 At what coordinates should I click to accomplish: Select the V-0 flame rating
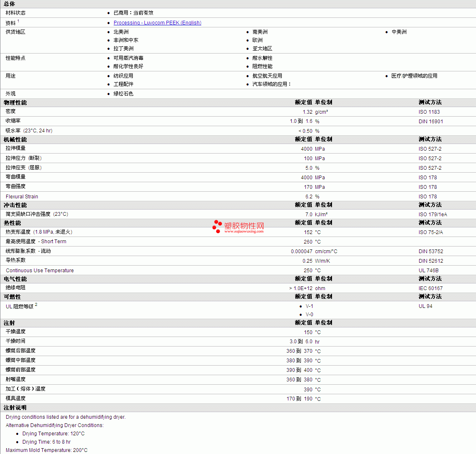309,315
